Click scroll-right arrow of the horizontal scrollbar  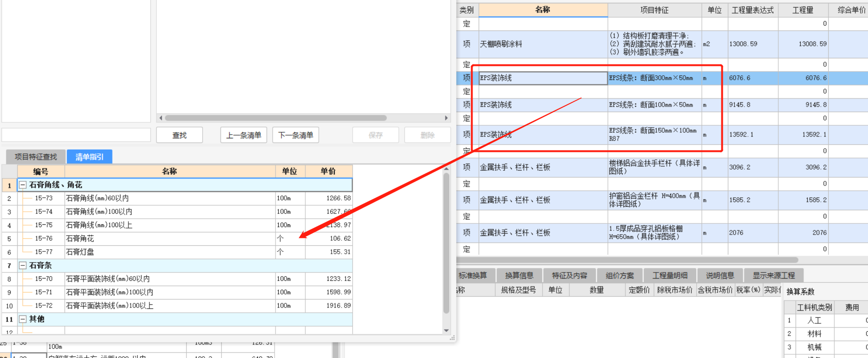(446, 118)
